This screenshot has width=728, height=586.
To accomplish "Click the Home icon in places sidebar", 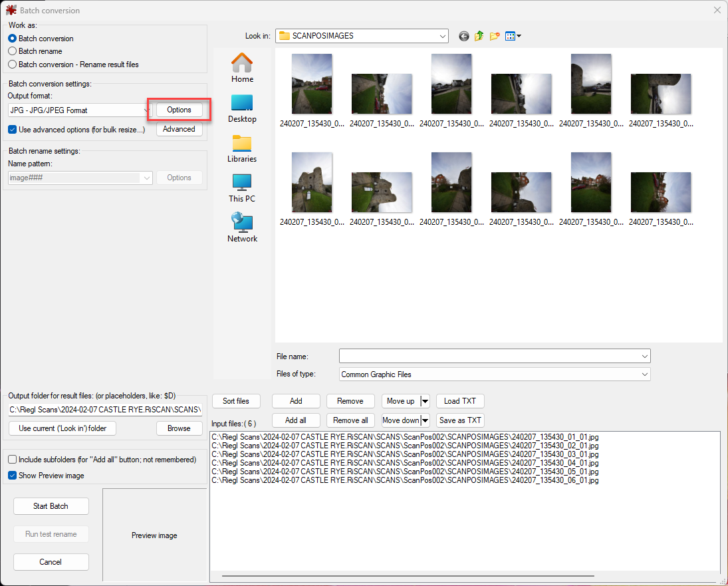I will coord(242,68).
